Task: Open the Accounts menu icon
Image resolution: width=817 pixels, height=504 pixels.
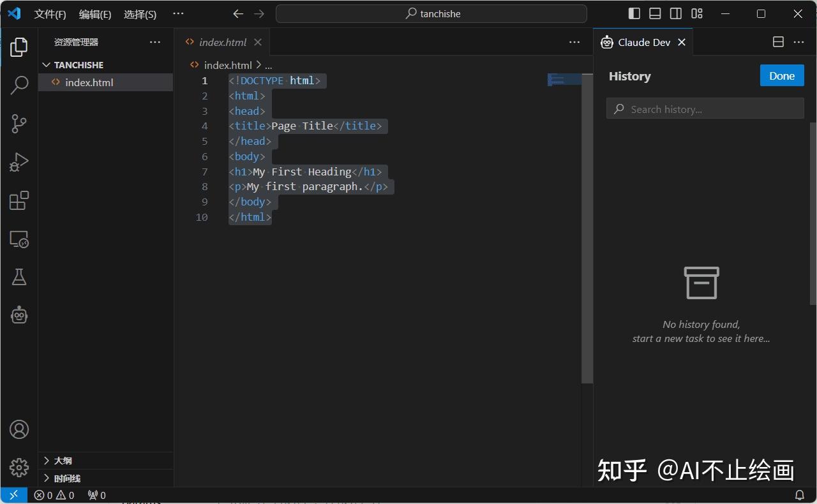Action: coord(19,429)
